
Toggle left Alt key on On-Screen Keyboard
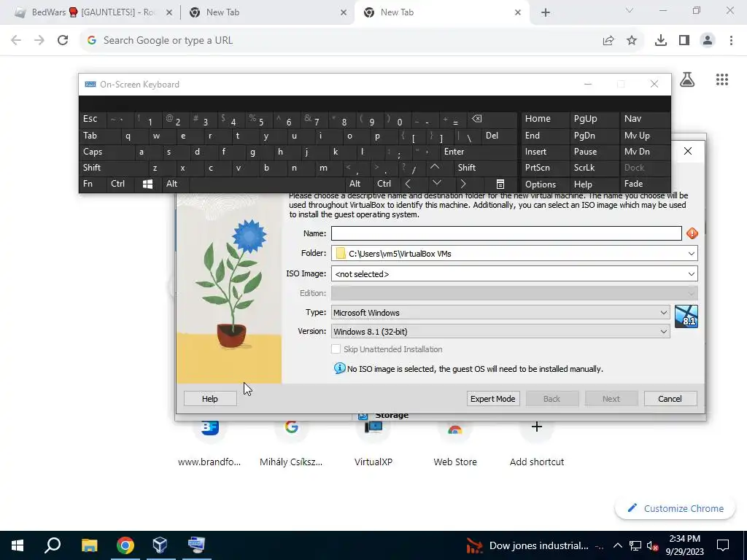[x=176, y=184]
